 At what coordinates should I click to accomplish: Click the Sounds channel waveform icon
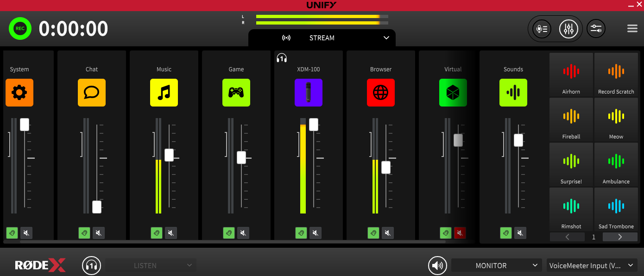tap(513, 93)
